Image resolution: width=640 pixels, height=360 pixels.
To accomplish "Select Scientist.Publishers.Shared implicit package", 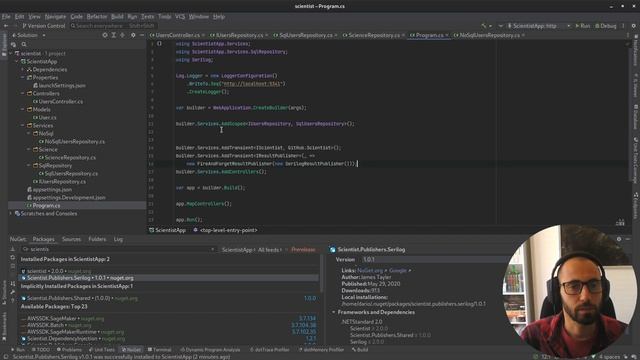I will point(169,298).
